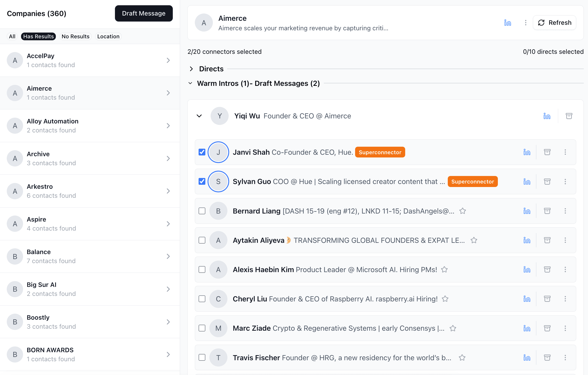
Task: Open Aimerce company LinkedIn page icon
Action: click(507, 23)
